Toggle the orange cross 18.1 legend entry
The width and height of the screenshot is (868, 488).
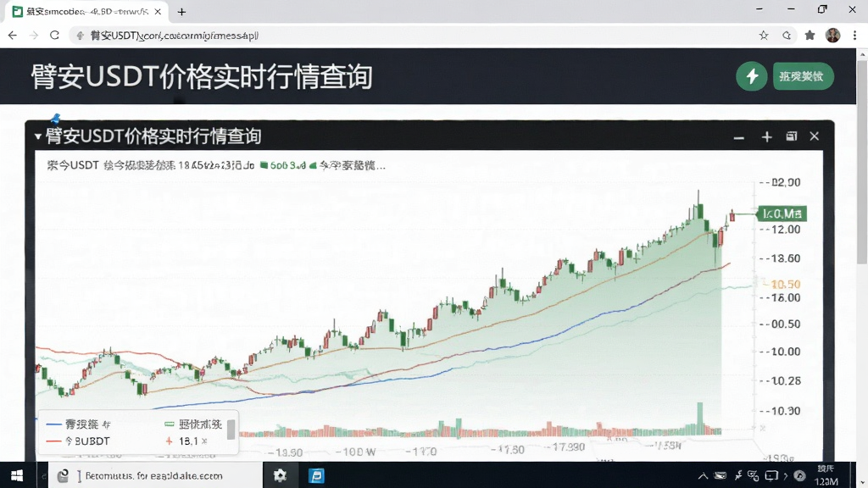[186, 441]
